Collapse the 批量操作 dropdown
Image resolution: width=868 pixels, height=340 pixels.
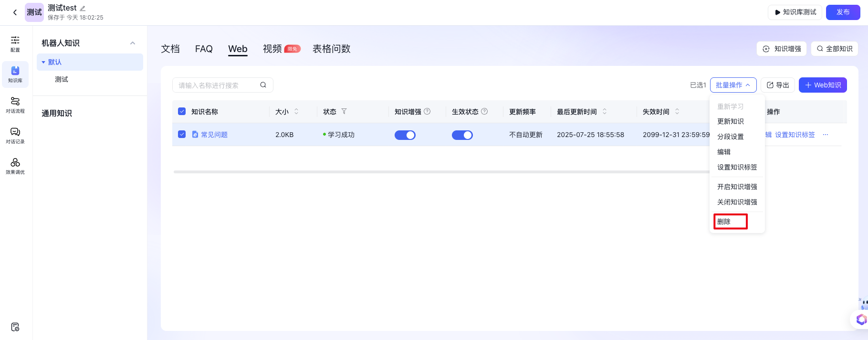click(733, 85)
